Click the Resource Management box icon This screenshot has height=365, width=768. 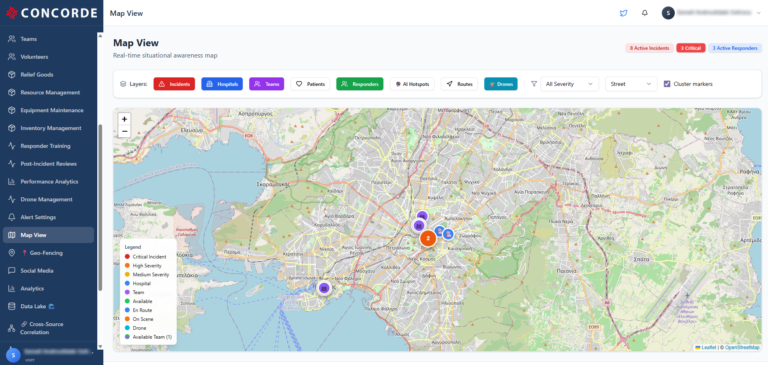tap(12, 92)
